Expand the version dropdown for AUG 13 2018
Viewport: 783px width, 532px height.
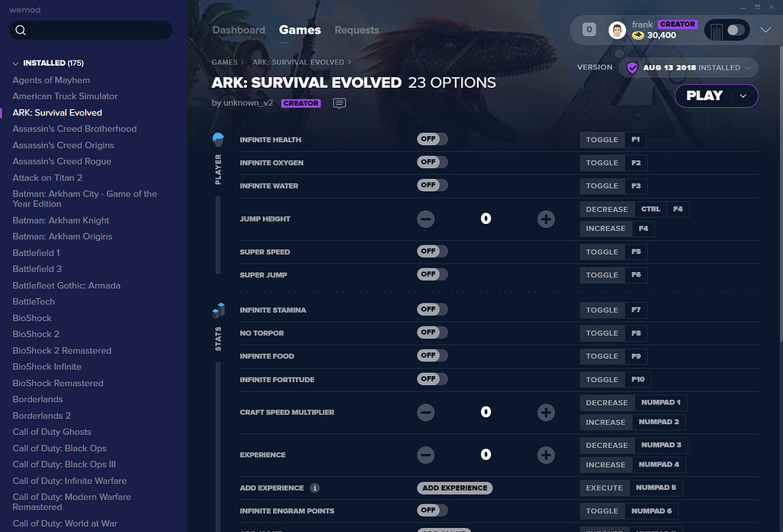(748, 67)
